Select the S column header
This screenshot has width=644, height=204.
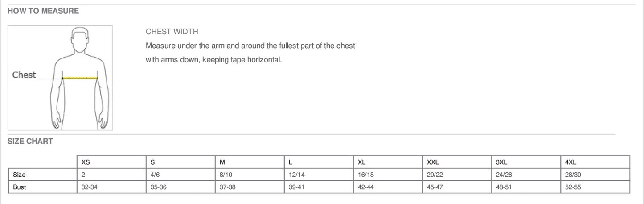tap(181, 162)
